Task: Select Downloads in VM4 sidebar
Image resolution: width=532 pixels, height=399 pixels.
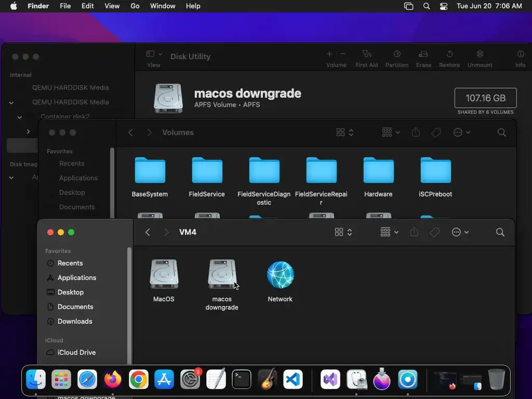Action: tap(75, 321)
